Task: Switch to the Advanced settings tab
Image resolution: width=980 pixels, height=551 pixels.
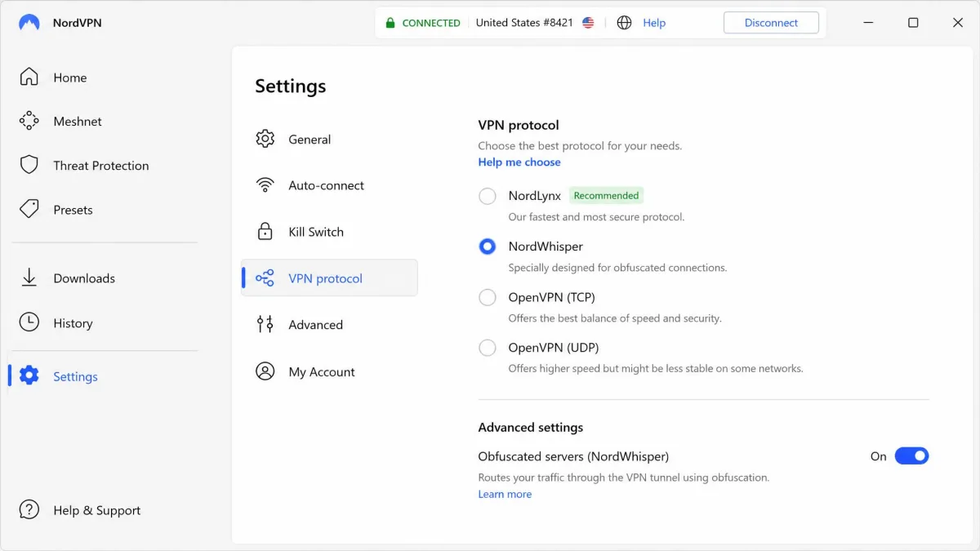Action: (x=329, y=324)
